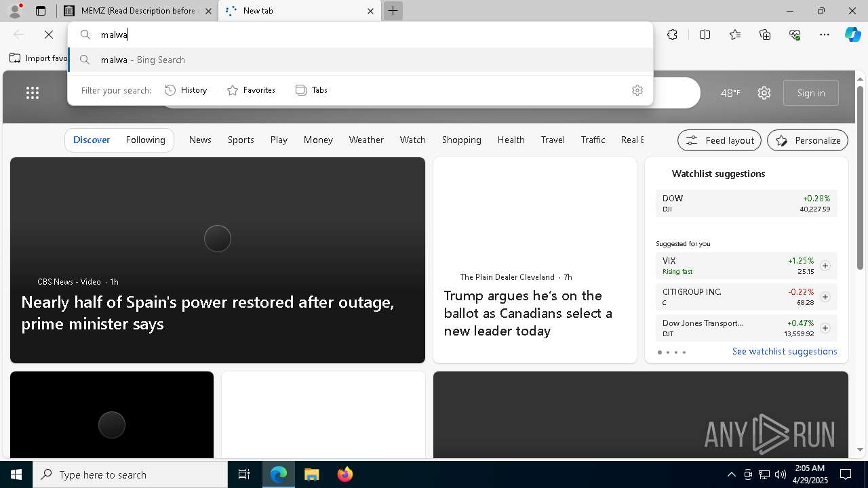
Task: Open search suggestion settings gear
Action: [x=637, y=90]
